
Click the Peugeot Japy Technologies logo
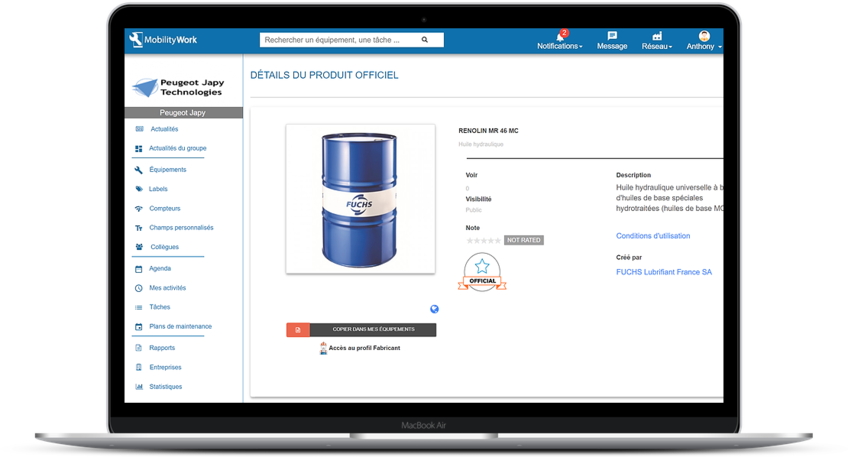coord(179,87)
